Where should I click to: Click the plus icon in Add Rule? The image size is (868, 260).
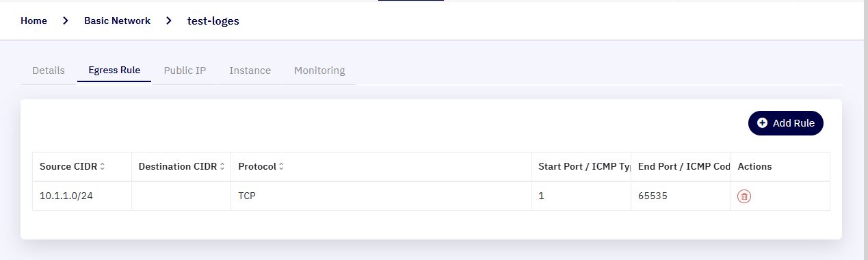(762, 123)
